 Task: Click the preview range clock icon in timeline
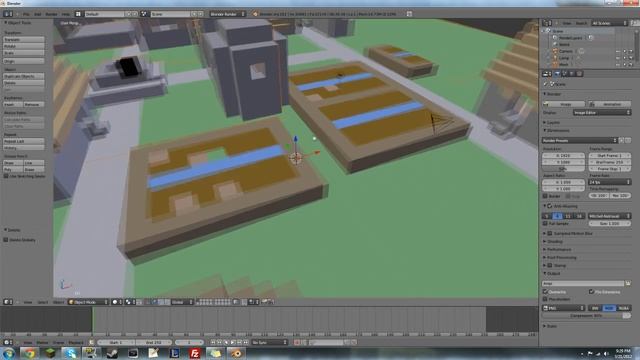(x=91, y=342)
